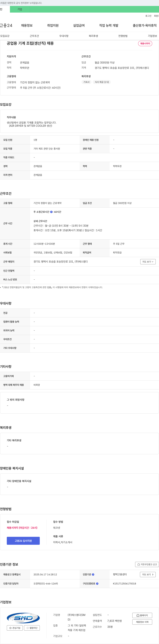
Task: Jump to the 복리후생 section tab
Action: (x=93, y=36)
